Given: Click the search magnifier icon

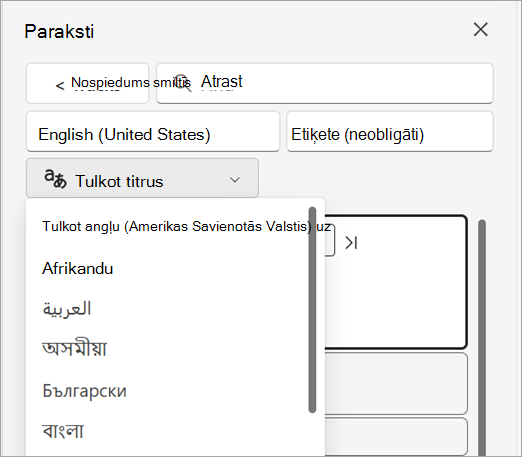Looking at the screenshot, I should [x=183, y=83].
